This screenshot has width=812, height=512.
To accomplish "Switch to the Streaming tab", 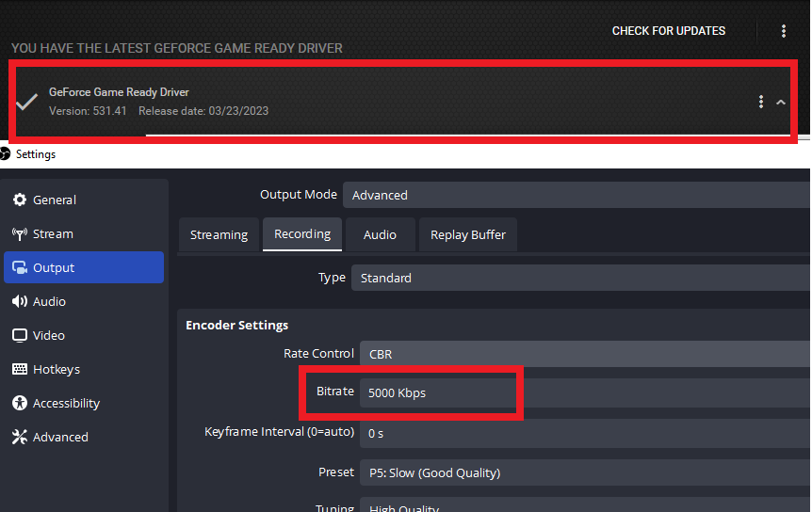I will (x=219, y=234).
